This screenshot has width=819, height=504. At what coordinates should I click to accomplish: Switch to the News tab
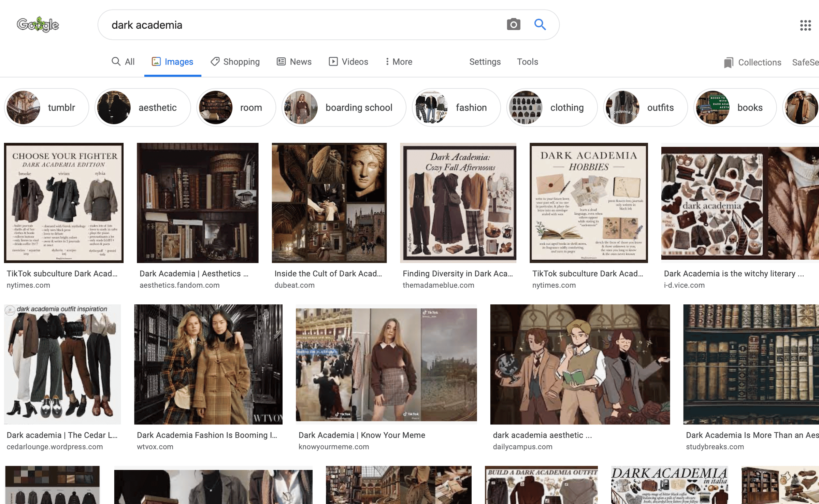294,62
